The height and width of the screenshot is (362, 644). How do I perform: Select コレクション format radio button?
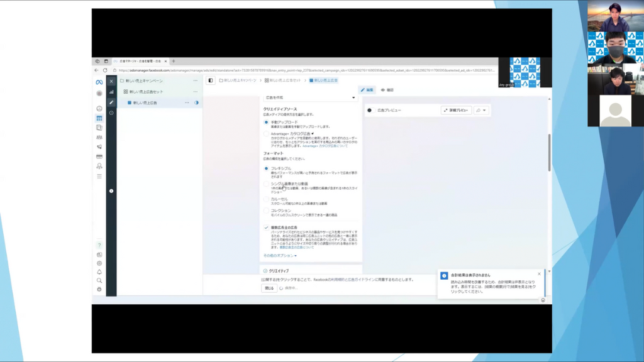click(x=266, y=211)
